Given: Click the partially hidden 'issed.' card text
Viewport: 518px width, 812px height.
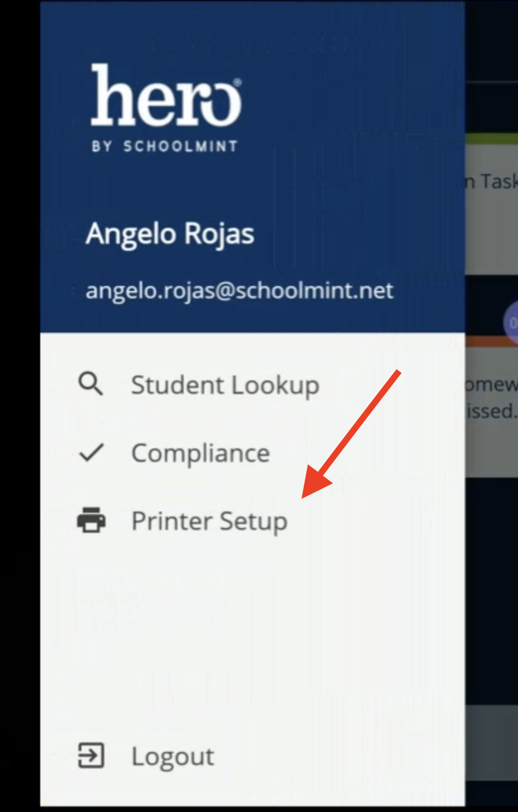Looking at the screenshot, I should pos(491,412).
